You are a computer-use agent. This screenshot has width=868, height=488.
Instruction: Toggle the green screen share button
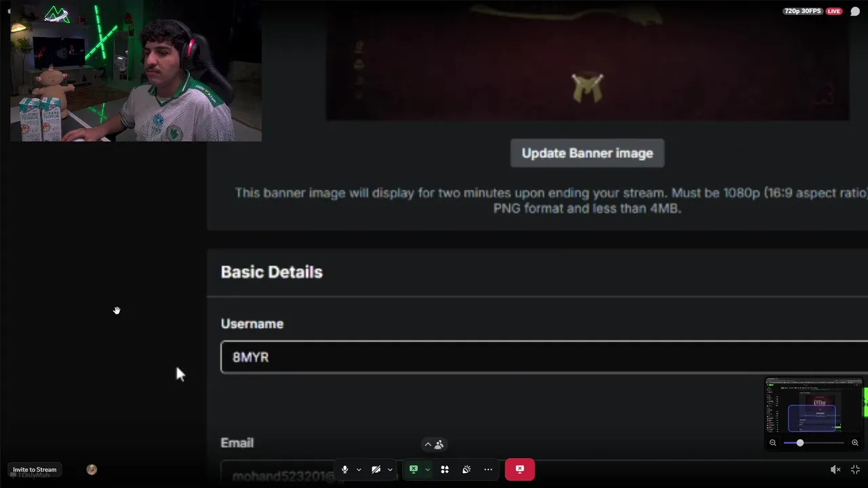pyautogui.click(x=413, y=469)
